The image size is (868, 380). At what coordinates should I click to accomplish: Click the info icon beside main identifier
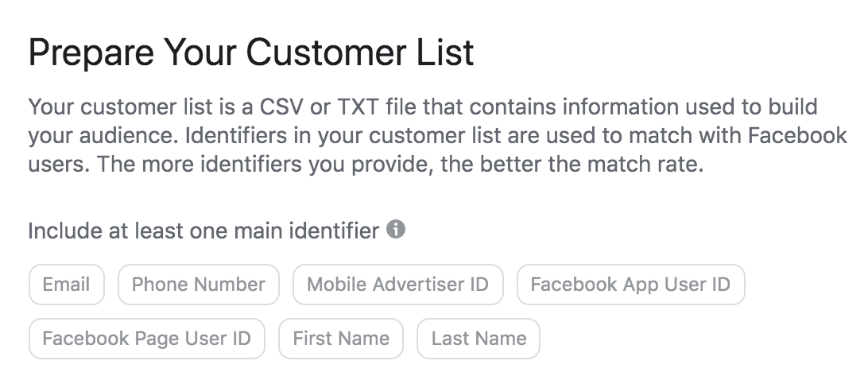(x=396, y=230)
